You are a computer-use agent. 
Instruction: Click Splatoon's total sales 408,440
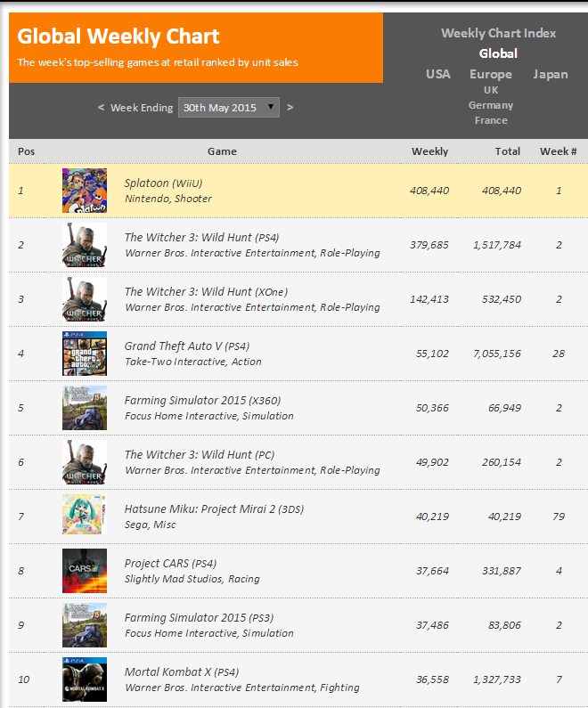[502, 191]
